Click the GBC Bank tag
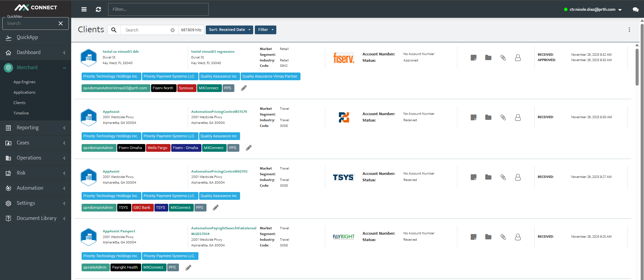 click(x=142, y=208)
